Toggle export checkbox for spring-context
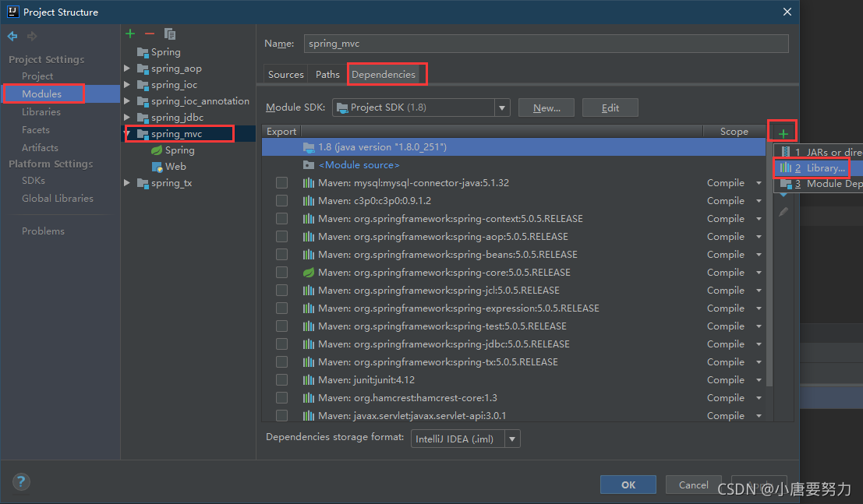863x504 pixels. 281,218
